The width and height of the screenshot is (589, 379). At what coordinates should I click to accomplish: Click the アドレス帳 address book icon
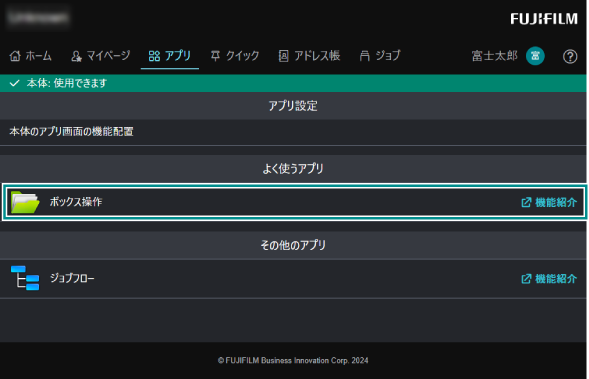(284, 56)
